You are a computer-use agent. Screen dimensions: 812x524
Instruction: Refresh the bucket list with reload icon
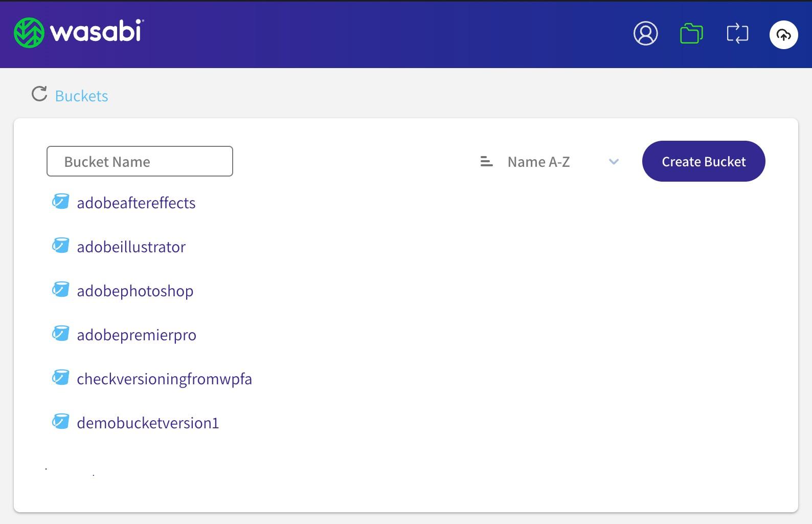pyautogui.click(x=39, y=94)
